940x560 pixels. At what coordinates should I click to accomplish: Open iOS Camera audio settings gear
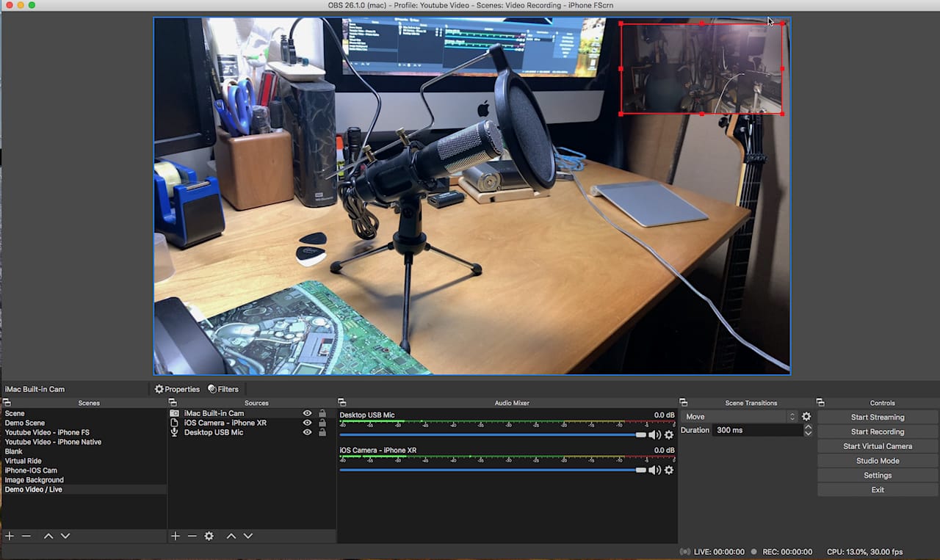coord(669,470)
